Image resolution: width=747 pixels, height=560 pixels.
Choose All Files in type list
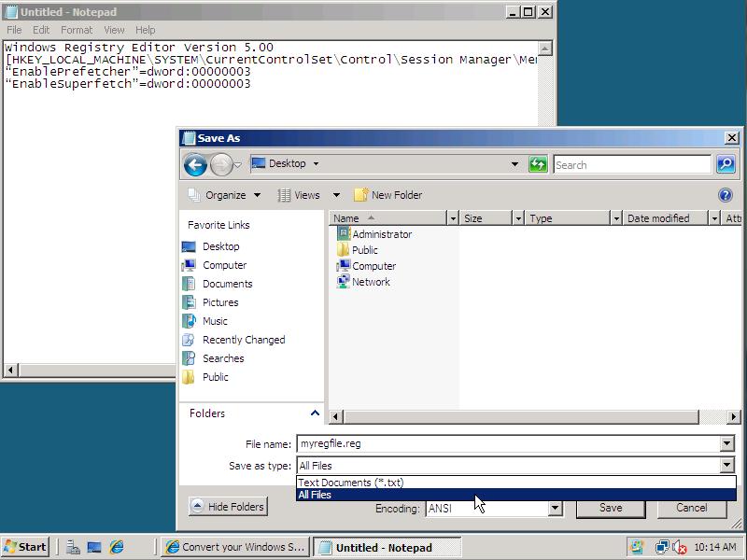click(516, 495)
